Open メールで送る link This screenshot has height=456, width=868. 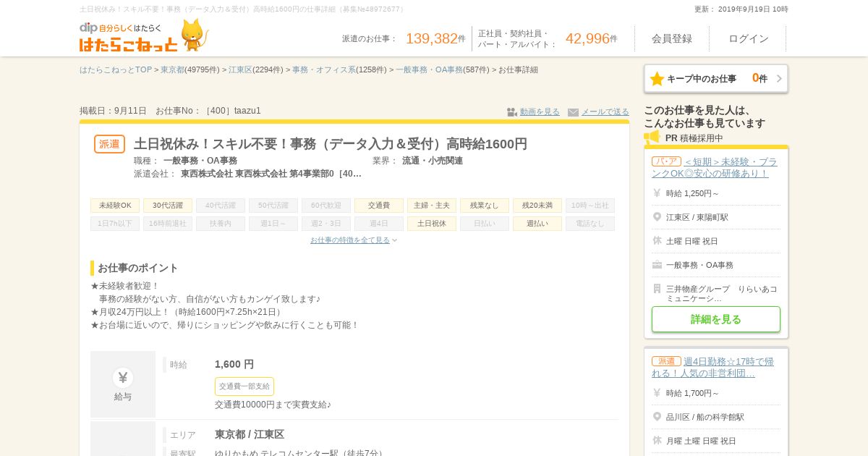point(605,112)
